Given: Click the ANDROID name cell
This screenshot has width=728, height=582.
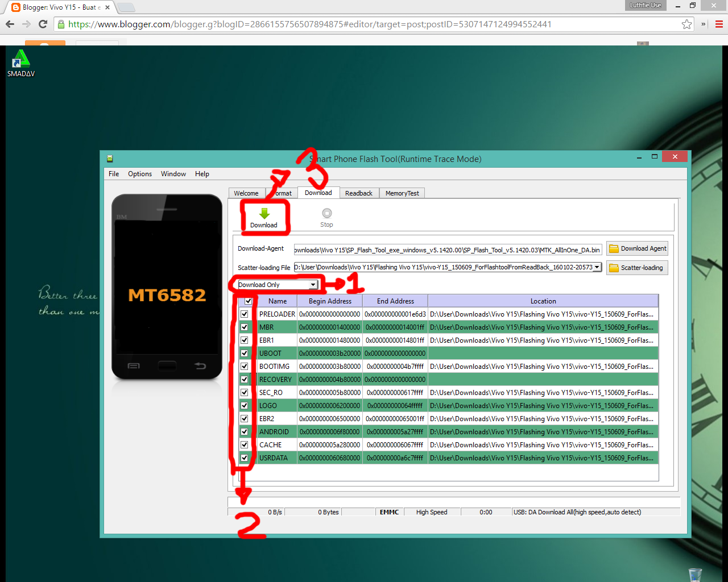Looking at the screenshot, I should click(x=277, y=432).
